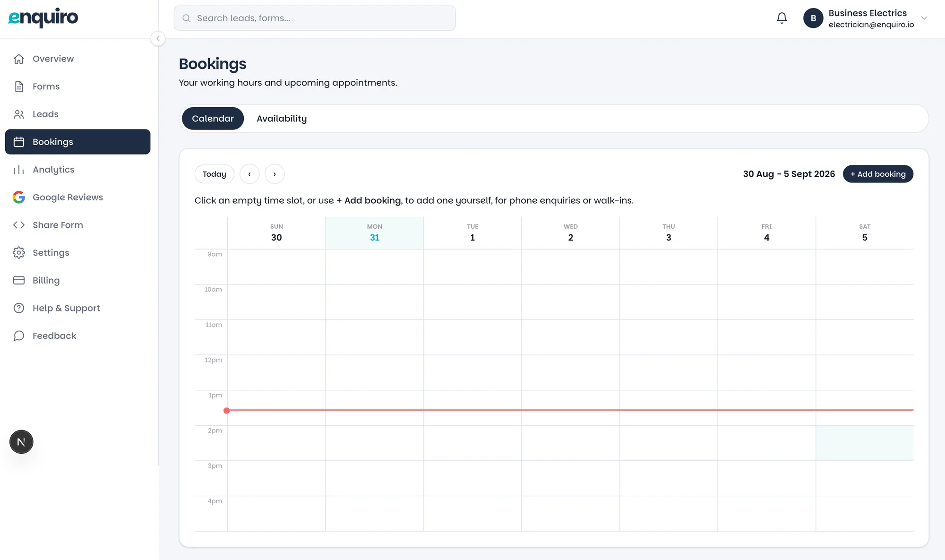Viewport: 945px width, 560px height.
Task: Click the Google Reviews logo icon
Action: point(19,197)
